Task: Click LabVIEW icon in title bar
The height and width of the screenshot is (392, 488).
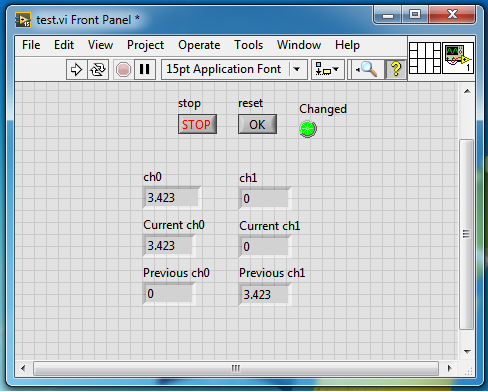Action: click(x=23, y=20)
